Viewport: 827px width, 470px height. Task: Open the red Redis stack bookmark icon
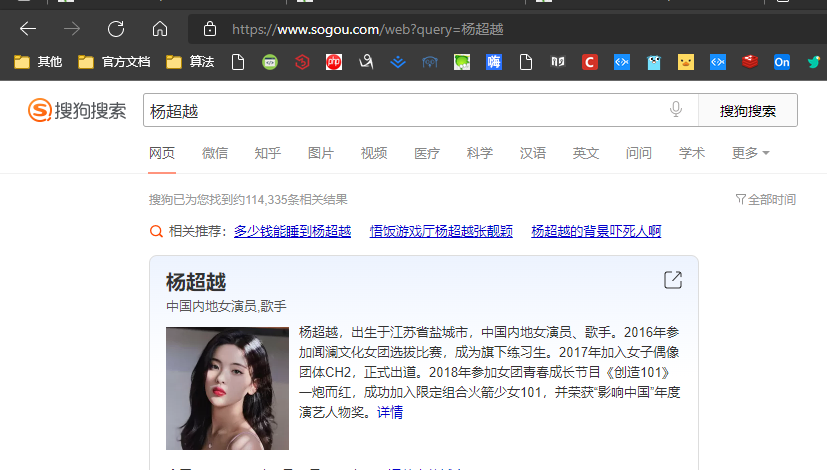pyautogui.click(x=749, y=62)
